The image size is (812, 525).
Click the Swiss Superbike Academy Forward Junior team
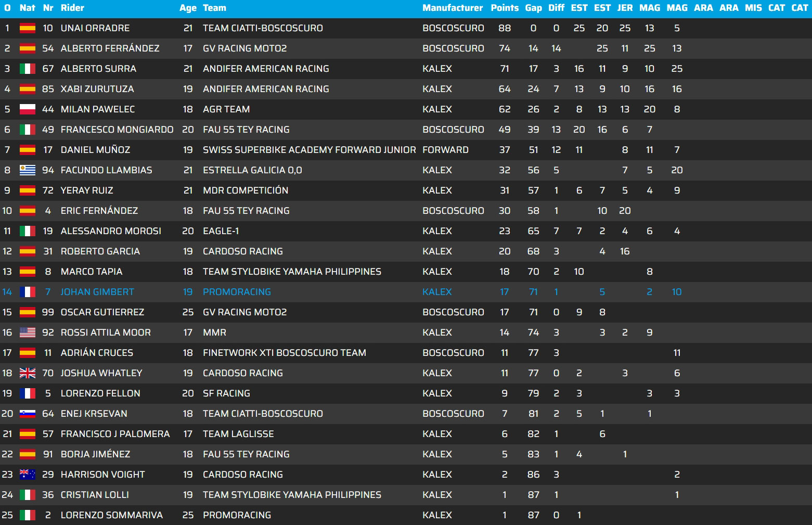[309, 150]
